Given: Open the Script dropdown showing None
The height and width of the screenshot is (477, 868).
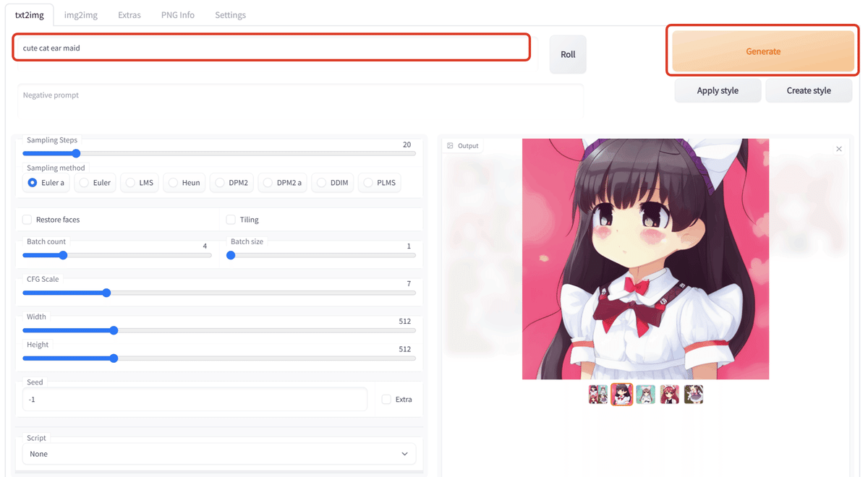Looking at the screenshot, I should [x=218, y=453].
